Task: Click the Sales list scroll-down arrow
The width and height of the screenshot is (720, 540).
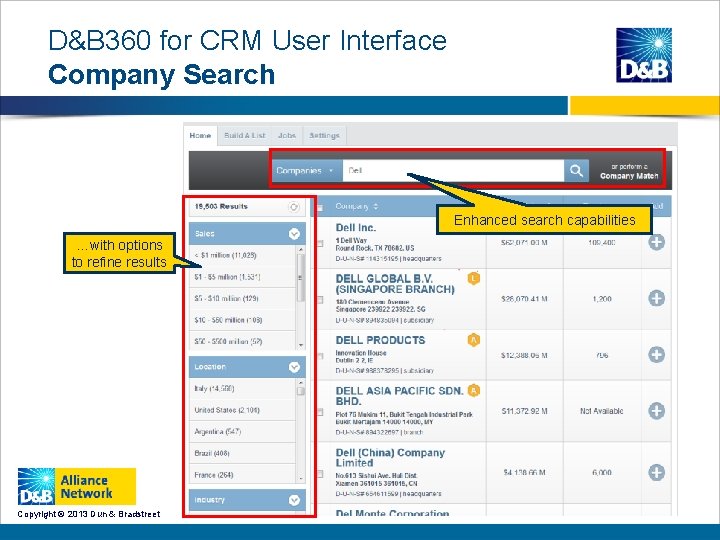Action: [x=301, y=345]
